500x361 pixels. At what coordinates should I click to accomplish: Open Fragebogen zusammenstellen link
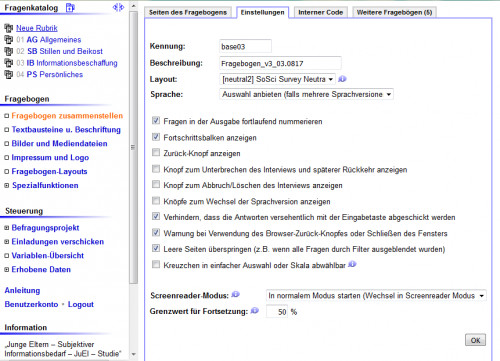(67, 116)
